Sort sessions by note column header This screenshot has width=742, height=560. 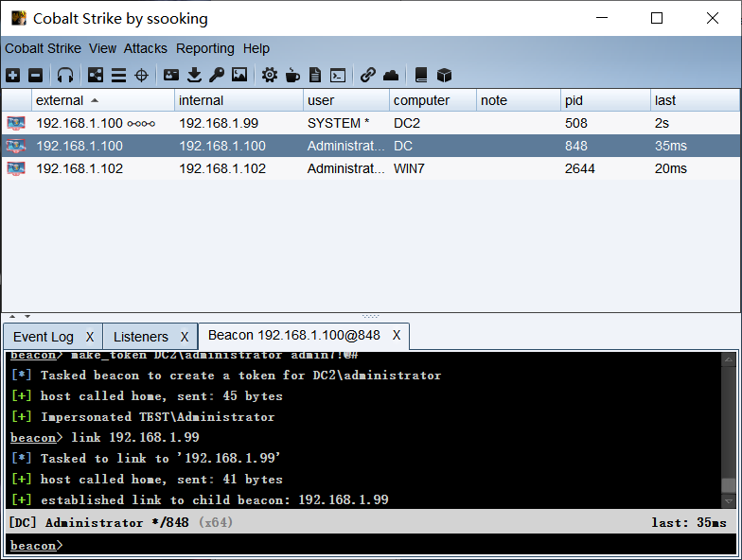click(x=519, y=100)
